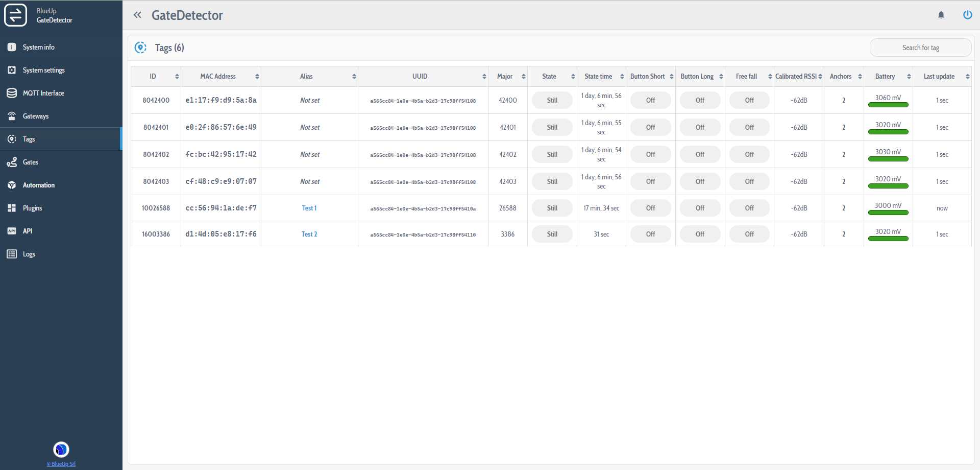
Task: Click the Automation icon in sidebar
Action: click(12, 185)
